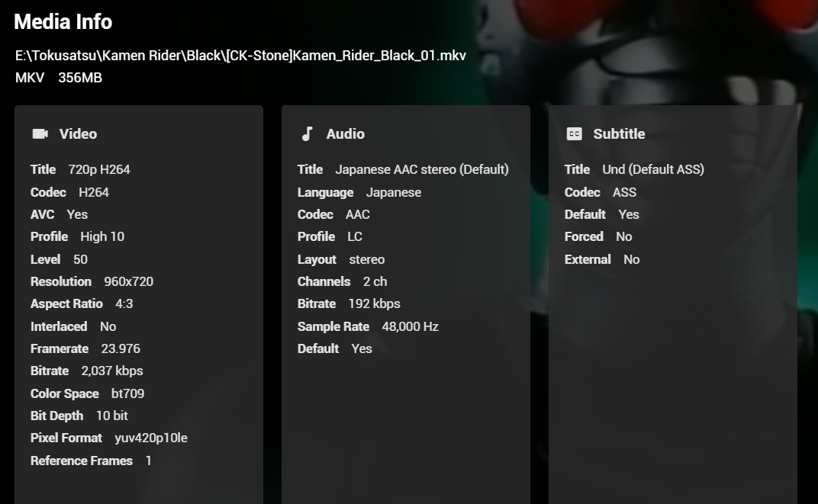Click the sample rate 48,000 Hz
The height and width of the screenshot is (504, 818).
[410, 326]
